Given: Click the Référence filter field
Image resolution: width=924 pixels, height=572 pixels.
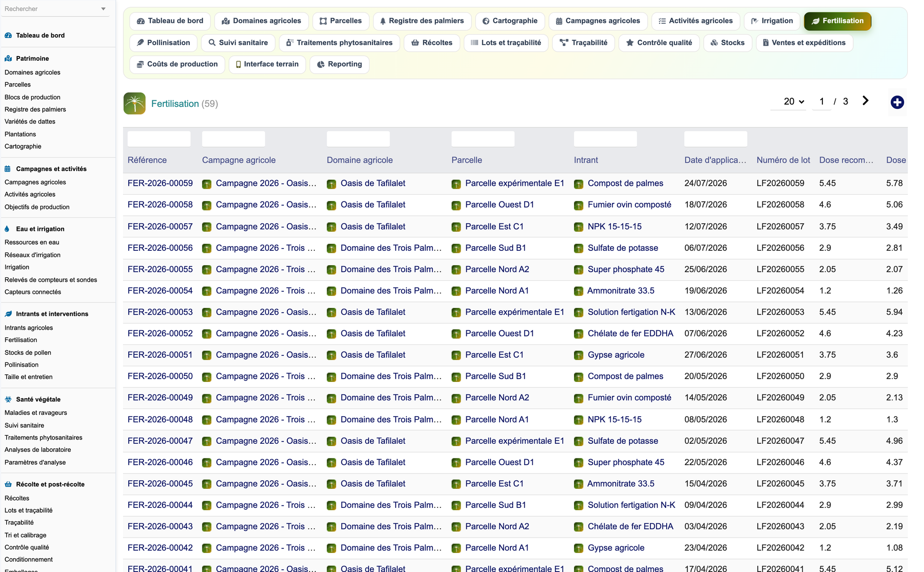Looking at the screenshot, I should (x=159, y=139).
